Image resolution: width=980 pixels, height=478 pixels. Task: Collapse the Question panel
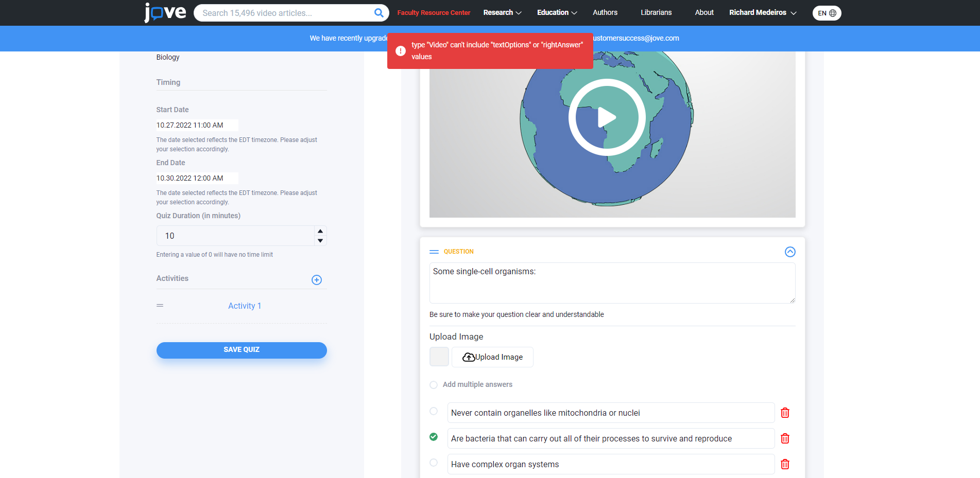pyautogui.click(x=789, y=252)
